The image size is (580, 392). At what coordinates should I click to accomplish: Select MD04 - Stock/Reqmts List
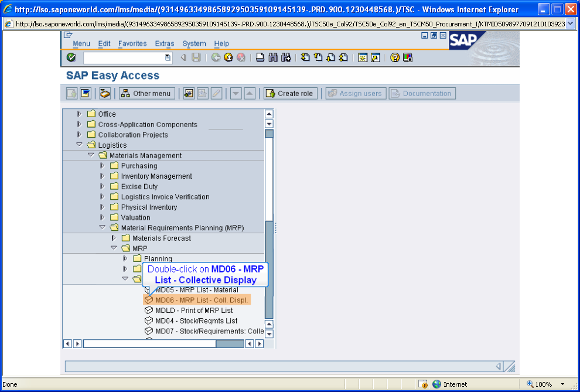[x=191, y=321]
